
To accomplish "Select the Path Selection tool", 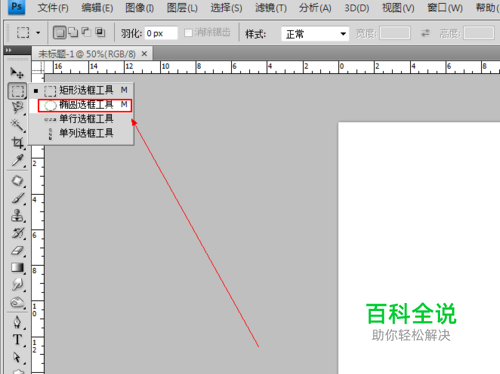I will pos(17,357).
